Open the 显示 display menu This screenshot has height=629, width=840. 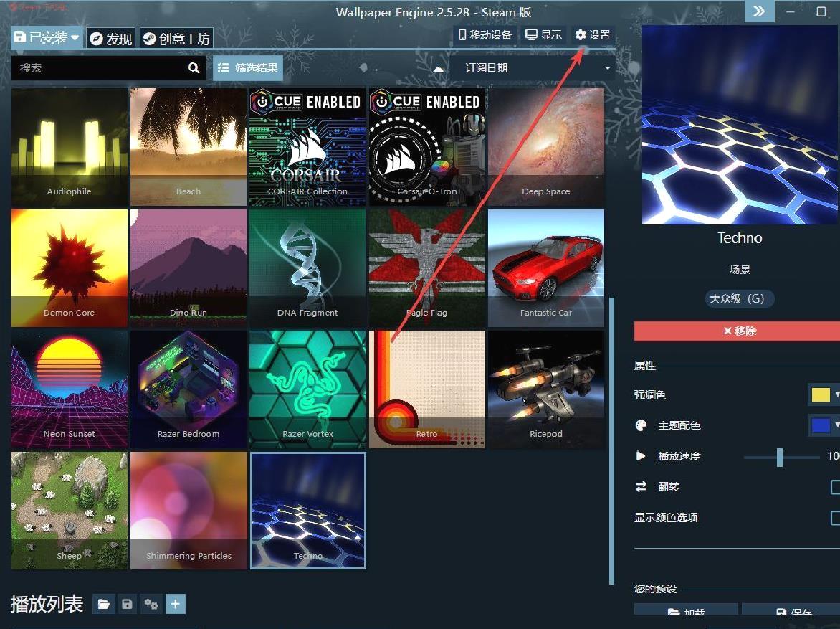(x=543, y=35)
